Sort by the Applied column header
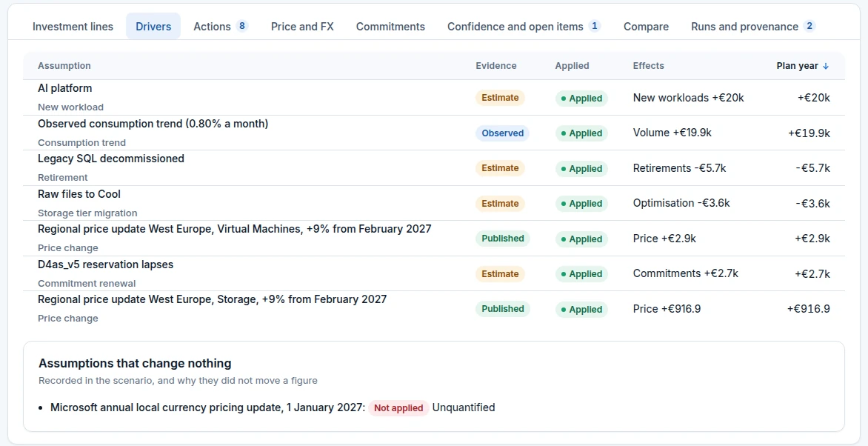The height and width of the screenshot is (446, 868). [x=572, y=66]
